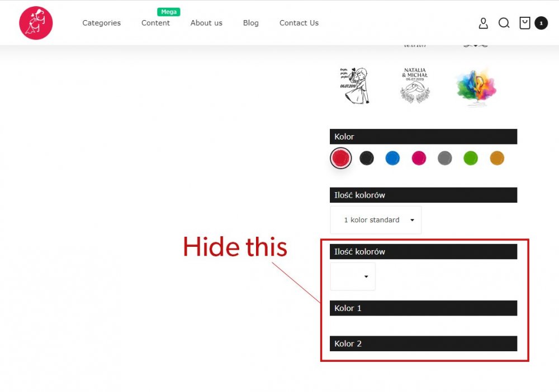Image resolution: width=559 pixels, height=392 pixels.
Task: Click the 'Kolor 2' section header
Action: tap(423, 343)
